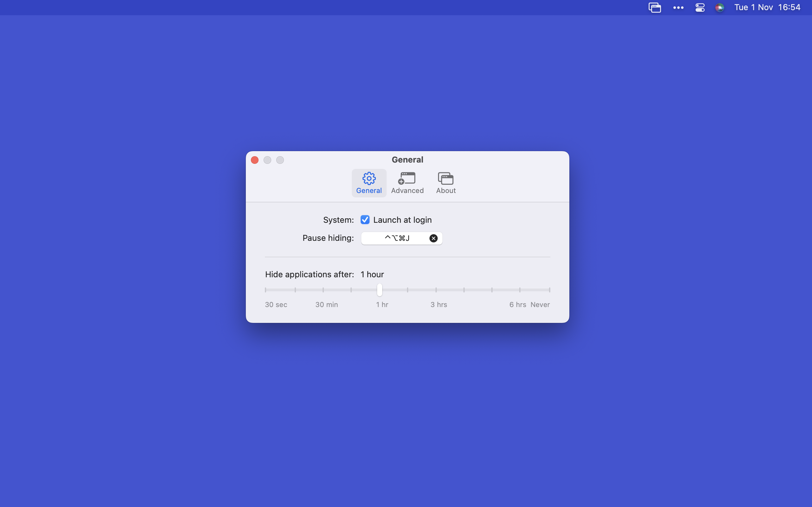This screenshot has height=507, width=812.
Task: Click the app's menu bar windows icon
Action: pos(654,7)
